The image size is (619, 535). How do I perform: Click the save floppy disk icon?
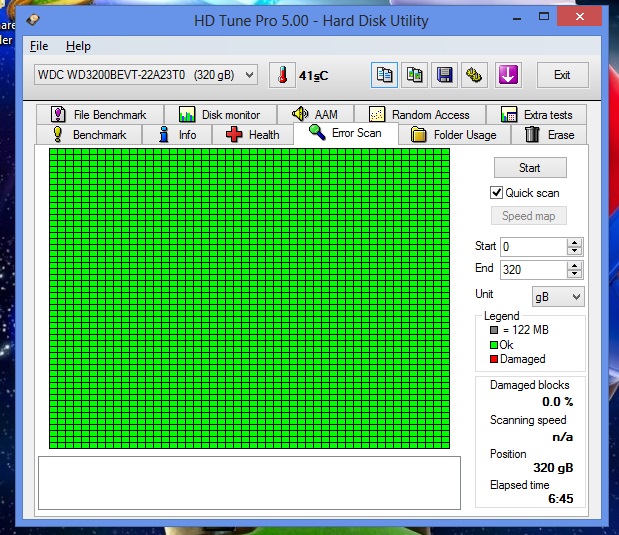(445, 75)
